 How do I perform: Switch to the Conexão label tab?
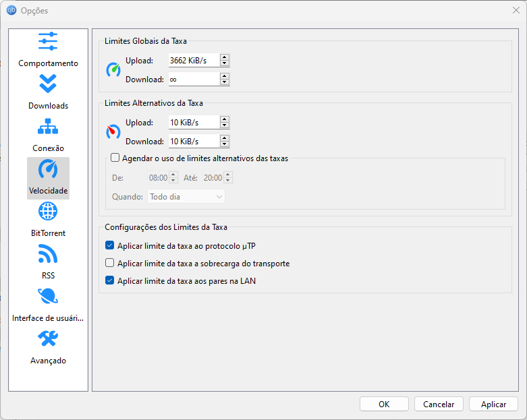tap(48, 148)
